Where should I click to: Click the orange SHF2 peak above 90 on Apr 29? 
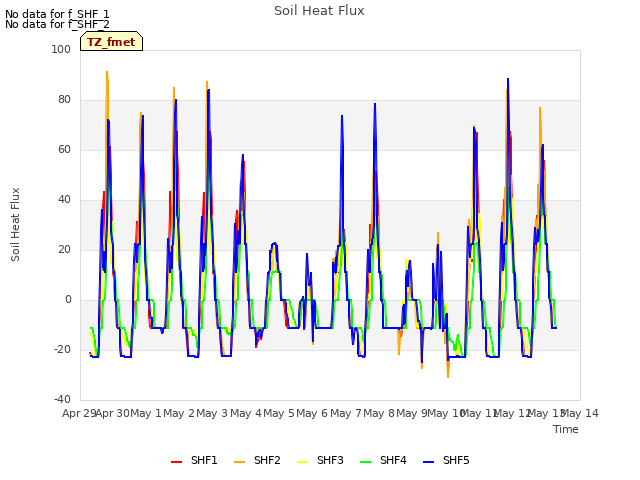coord(107,72)
